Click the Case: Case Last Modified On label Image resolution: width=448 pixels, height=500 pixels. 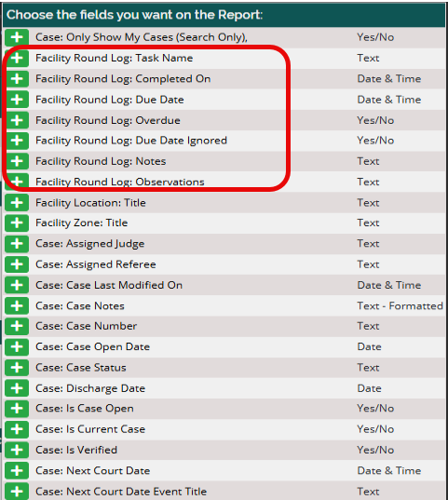(x=109, y=285)
